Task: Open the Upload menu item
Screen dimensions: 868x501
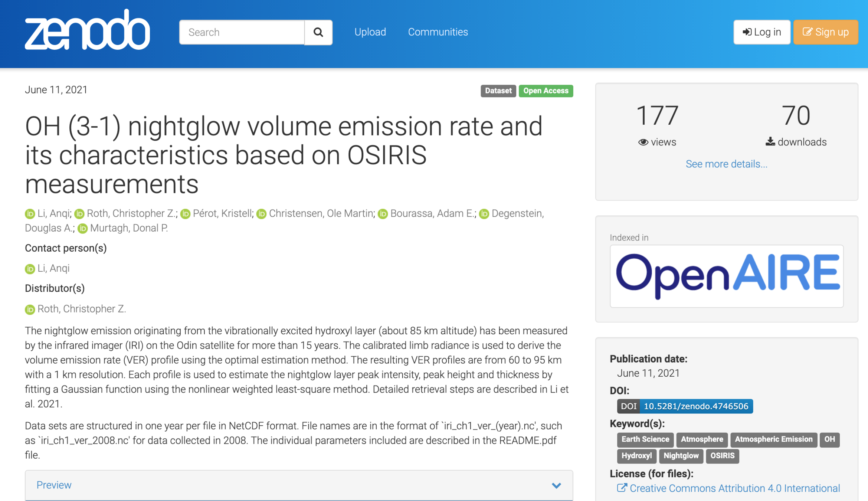Action: [370, 32]
